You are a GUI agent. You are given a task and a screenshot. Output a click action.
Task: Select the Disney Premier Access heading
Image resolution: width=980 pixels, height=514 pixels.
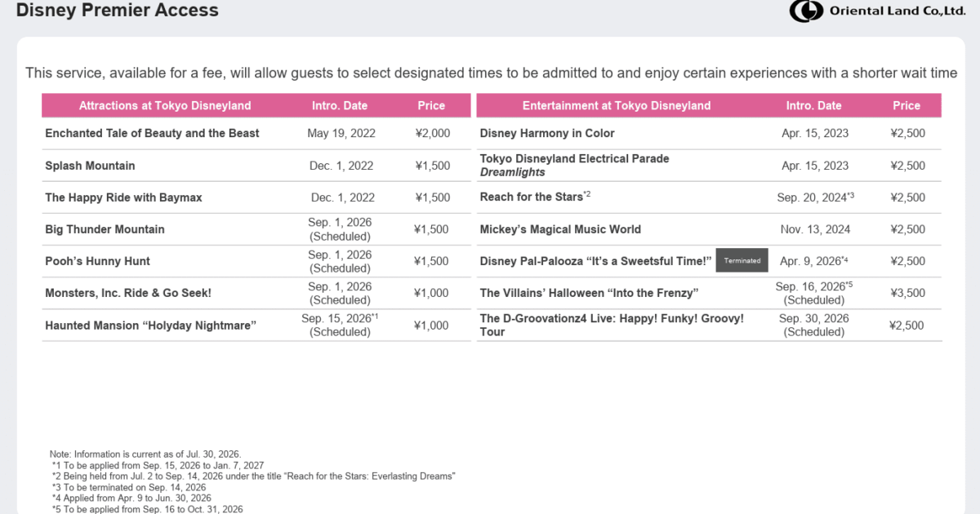coord(118,11)
